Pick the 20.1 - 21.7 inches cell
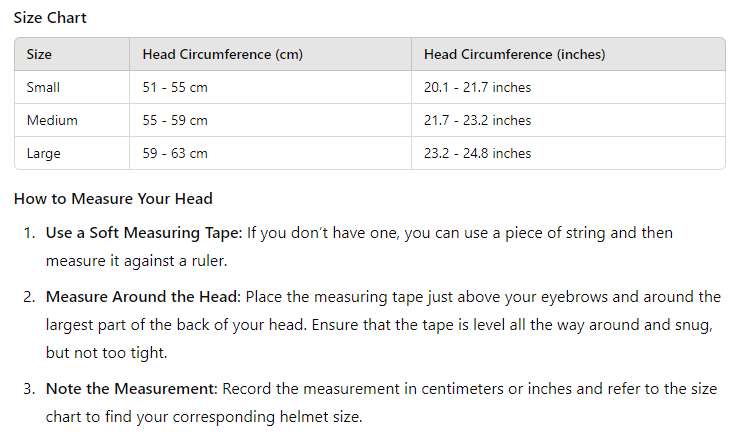This screenshot has height=438, width=744. point(477,87)
